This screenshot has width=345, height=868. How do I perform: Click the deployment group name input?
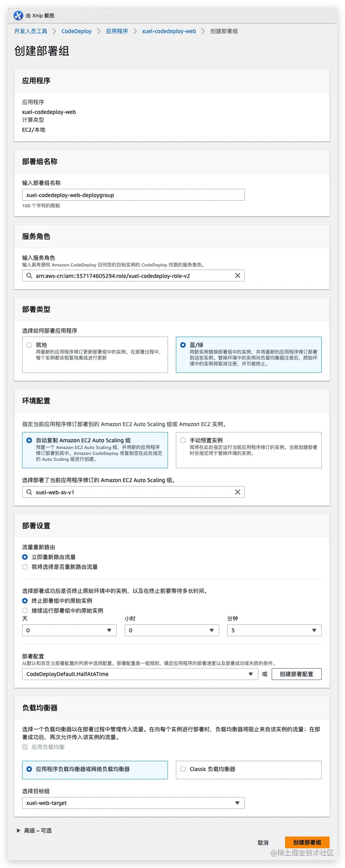[x=133, y=195]
